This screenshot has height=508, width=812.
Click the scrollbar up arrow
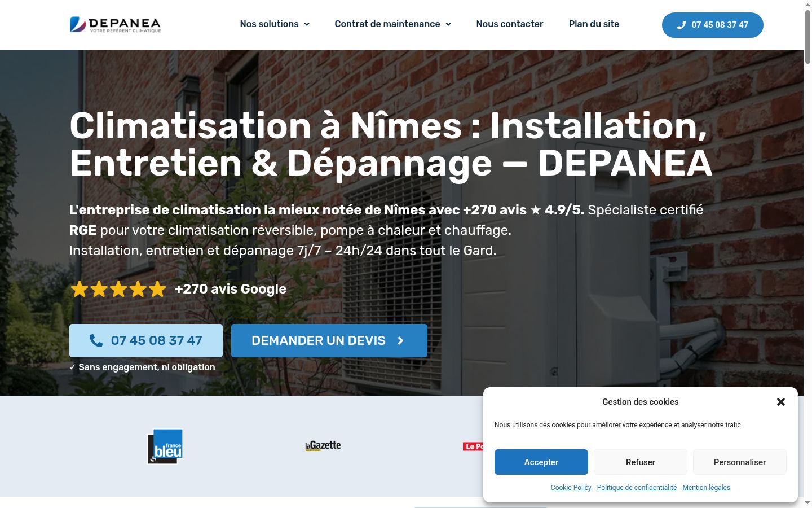tap(807, 5)
